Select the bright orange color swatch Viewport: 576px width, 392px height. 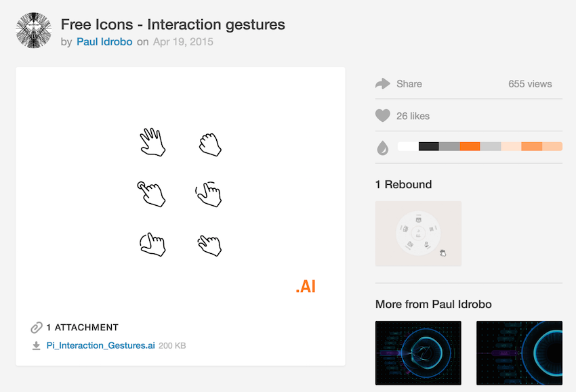click(x=470, y=147)
